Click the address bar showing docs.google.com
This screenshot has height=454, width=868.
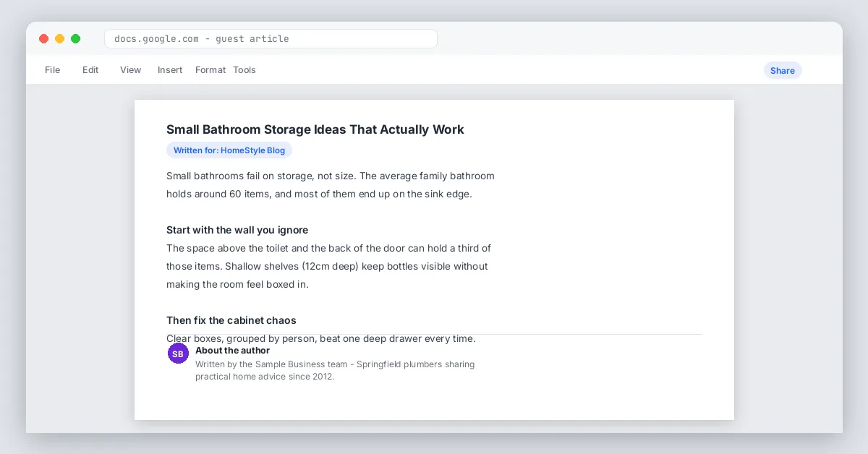pos(271,39)
